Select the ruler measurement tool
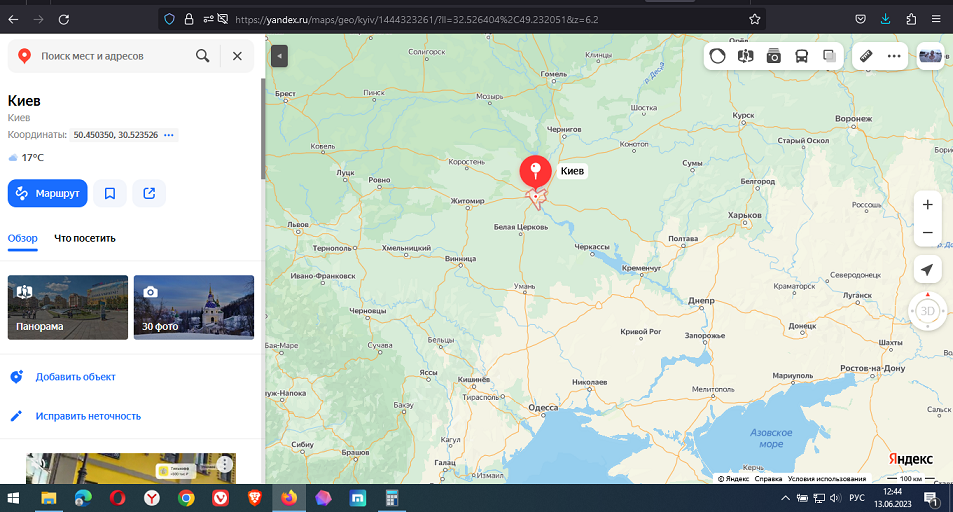Viewport: 953px width, 512px height. click(866, 56)
